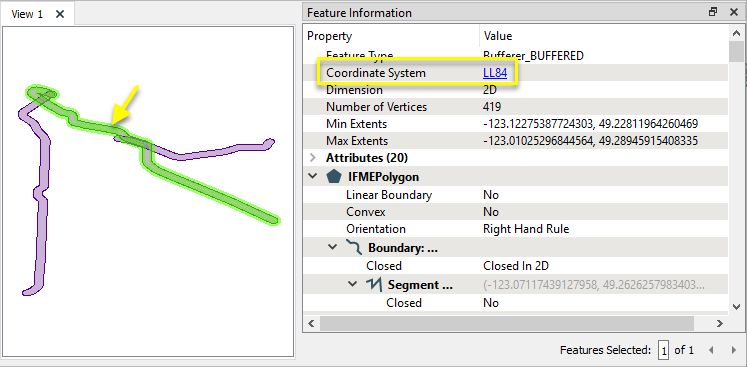Select the Boundary curve icon
The height and width of the screenshot is (367, 747).
coord(353,248)
